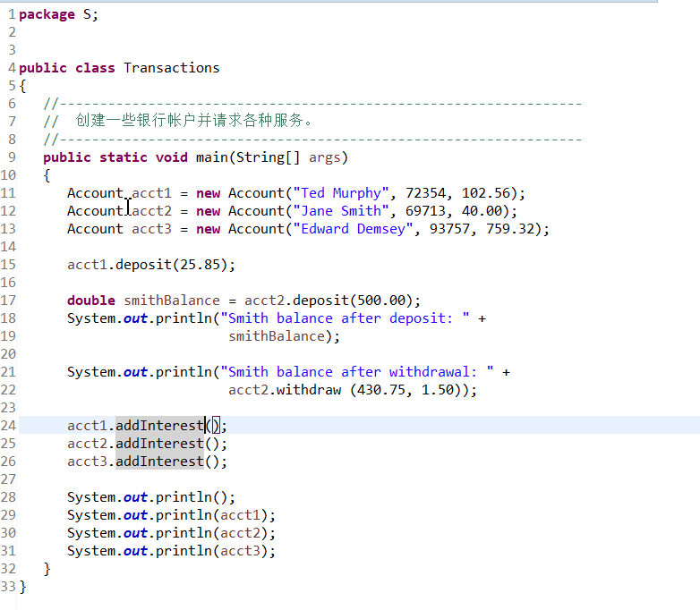The width and height of the screenshot is (700, 610).
Task: Click closing brace of main on line 32
Action: coord(47,569)
